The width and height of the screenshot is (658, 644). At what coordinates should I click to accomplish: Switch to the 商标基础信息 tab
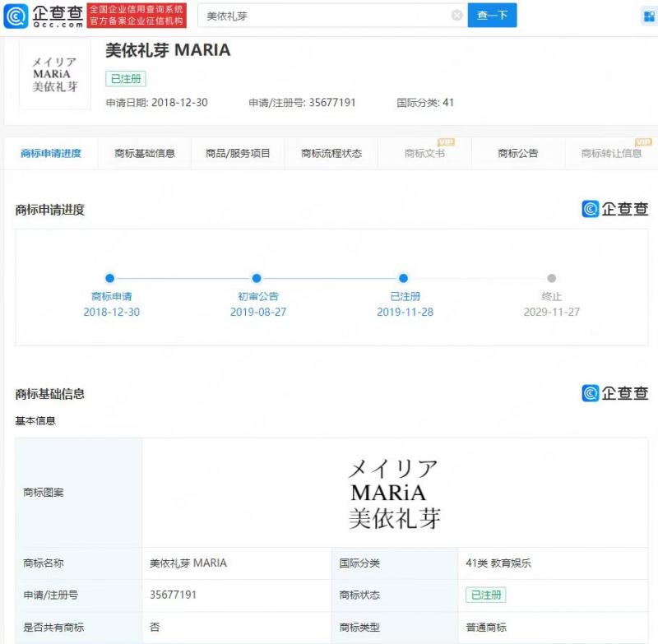coord(145,153)
